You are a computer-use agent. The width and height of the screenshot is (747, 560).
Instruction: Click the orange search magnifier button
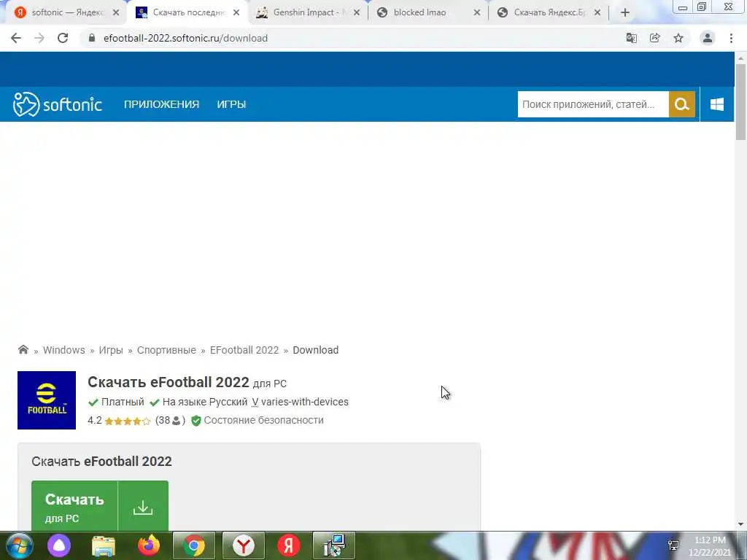[682, 104]
